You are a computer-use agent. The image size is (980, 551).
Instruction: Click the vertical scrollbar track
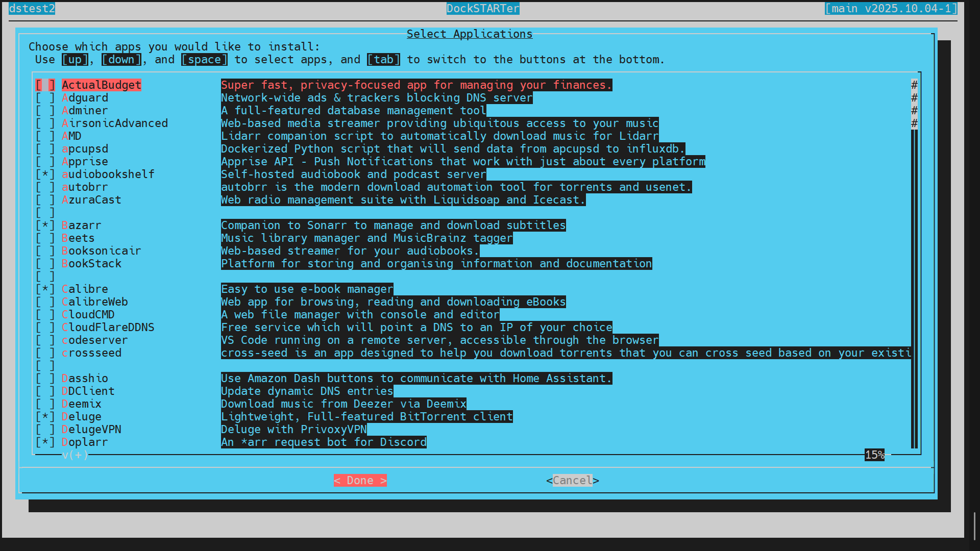pos(914,286)
